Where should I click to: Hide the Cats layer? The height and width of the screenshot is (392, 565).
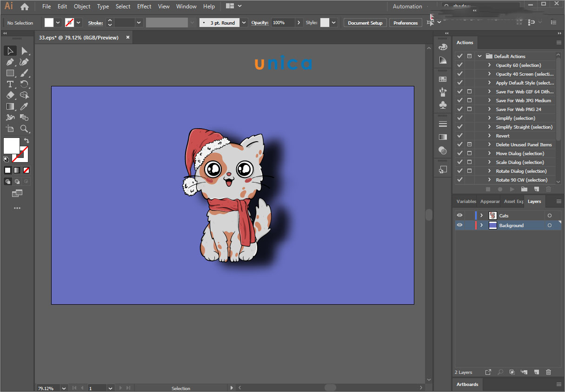click(459, 216)
